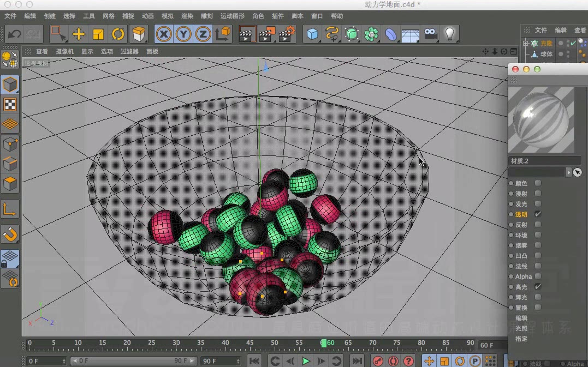Viewport: 588px width, 367px height.
Task: Click the Render to Picture Viewer icon
Action: click(266, 34)
